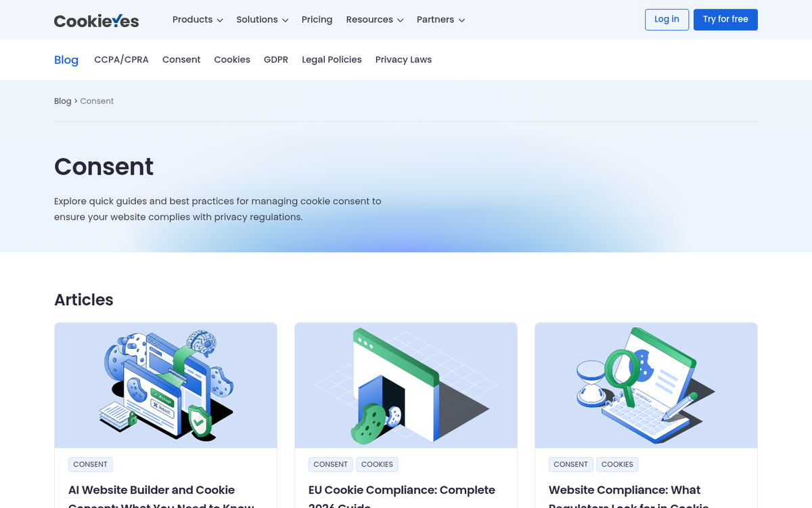Select the Consent category tab
This screenshot has width=812, height=508.
pyautogui.click(x=181, y=60)
